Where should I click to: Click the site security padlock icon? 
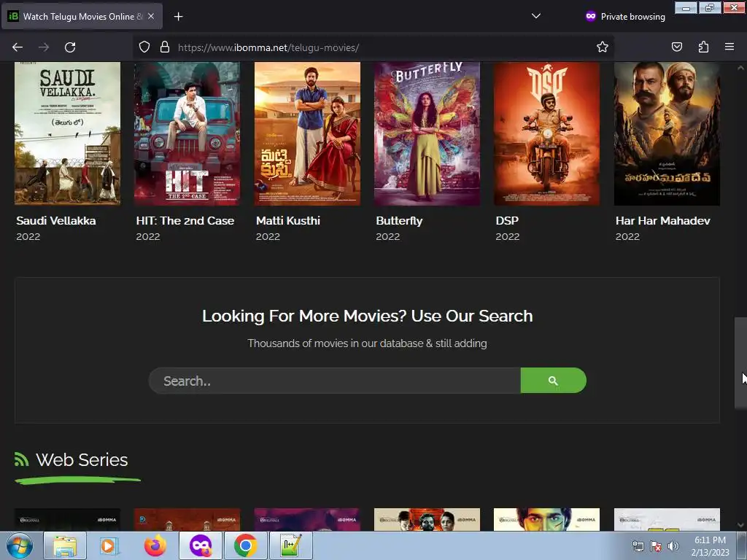pyautogui.click(x=165, y=47)
